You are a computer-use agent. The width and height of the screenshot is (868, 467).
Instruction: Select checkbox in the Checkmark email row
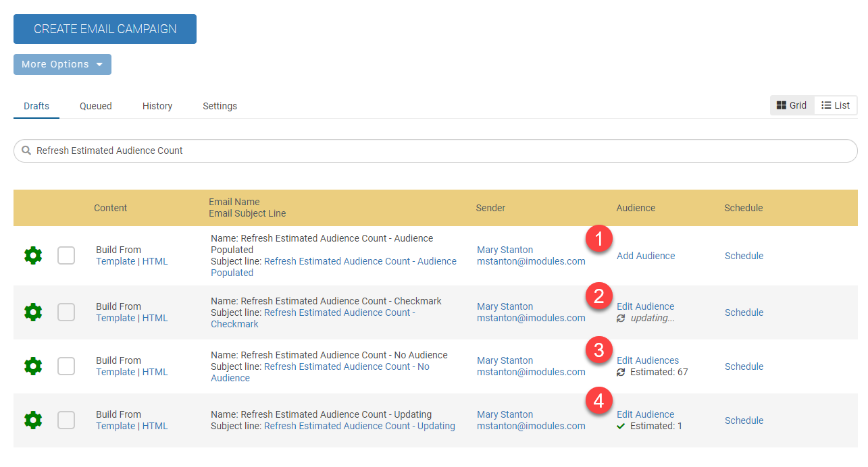[x=66, y=312]
